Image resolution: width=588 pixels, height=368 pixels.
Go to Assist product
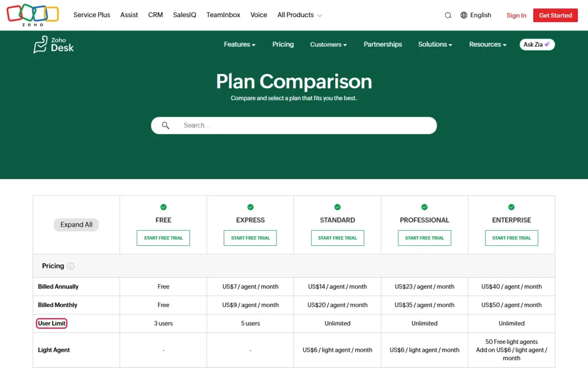[x=129, y=15]
